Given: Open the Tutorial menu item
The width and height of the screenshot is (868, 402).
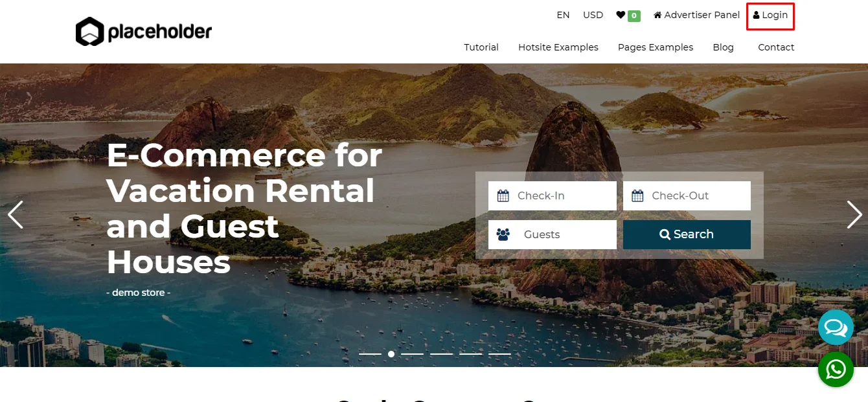Looking at the screenshot, I should [x=481, y=47].
